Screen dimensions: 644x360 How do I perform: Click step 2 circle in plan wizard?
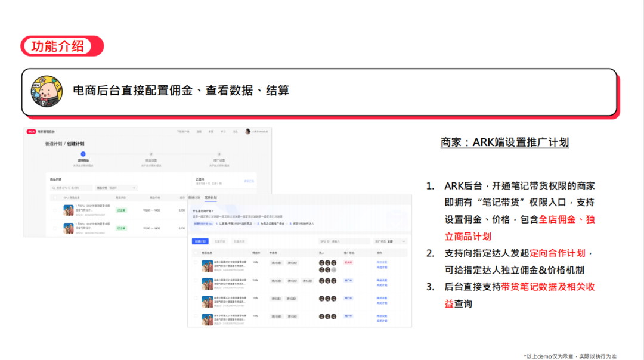pyautogui.click(x=151, y=154)
